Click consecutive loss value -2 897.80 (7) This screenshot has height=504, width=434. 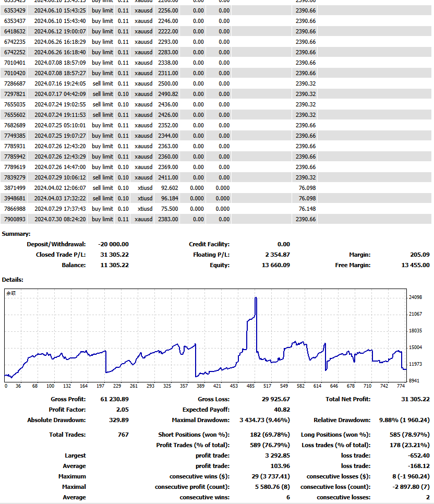(x=411, y=487)
